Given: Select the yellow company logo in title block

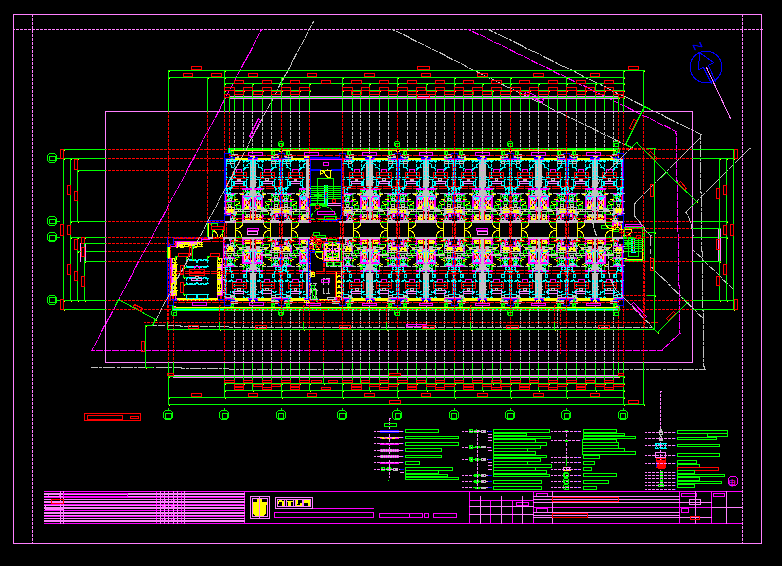Looking at the screenshot, I should point(259,507).
